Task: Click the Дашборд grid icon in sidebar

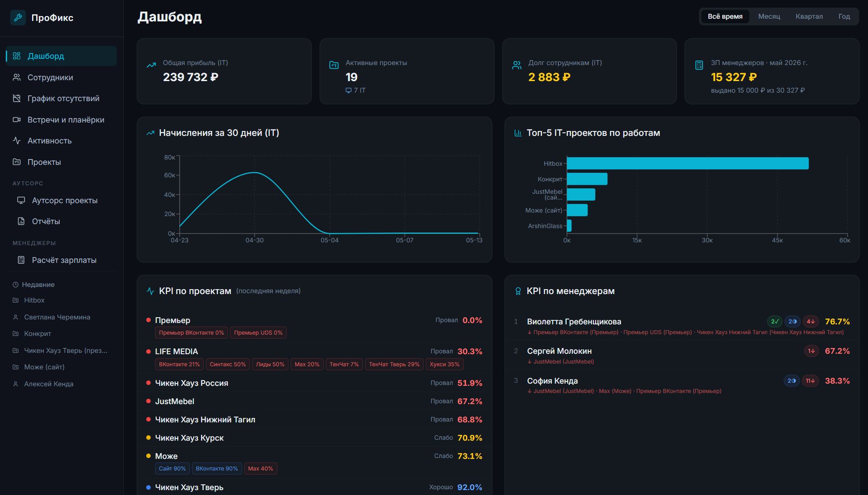Action: tap(16, 56)
